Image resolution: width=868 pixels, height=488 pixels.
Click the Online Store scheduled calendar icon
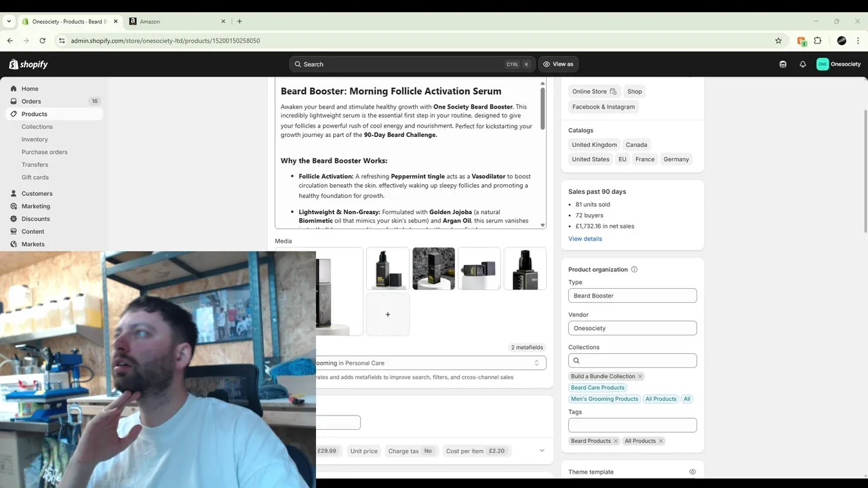[x=613, y=91]
